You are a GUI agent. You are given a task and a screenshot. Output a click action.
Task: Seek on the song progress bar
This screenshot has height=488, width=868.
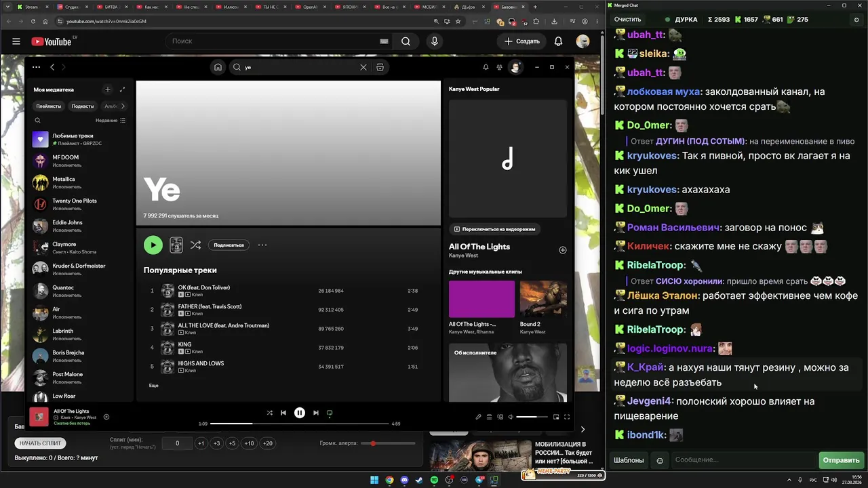pyautogui.click(x=299, y=424)
